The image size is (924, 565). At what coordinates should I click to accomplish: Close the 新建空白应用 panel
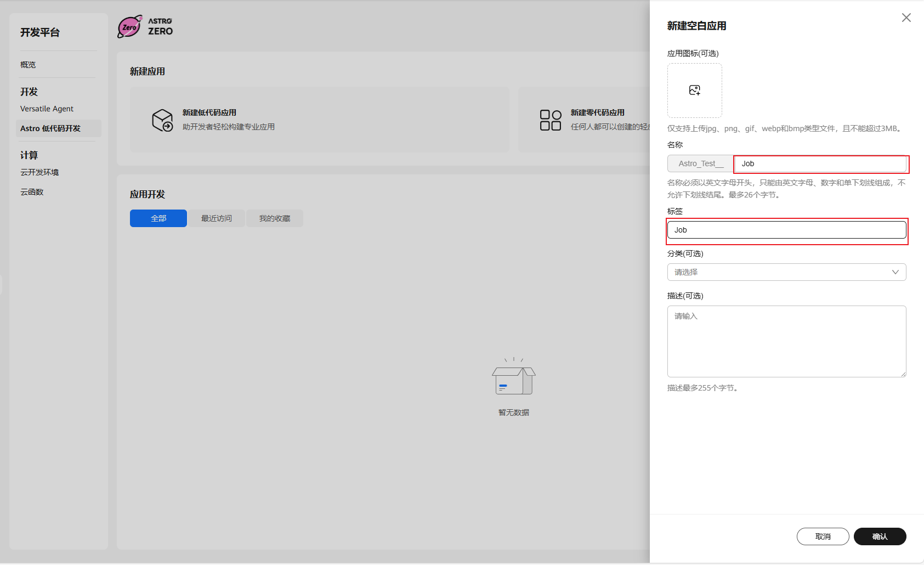(906, 18)
